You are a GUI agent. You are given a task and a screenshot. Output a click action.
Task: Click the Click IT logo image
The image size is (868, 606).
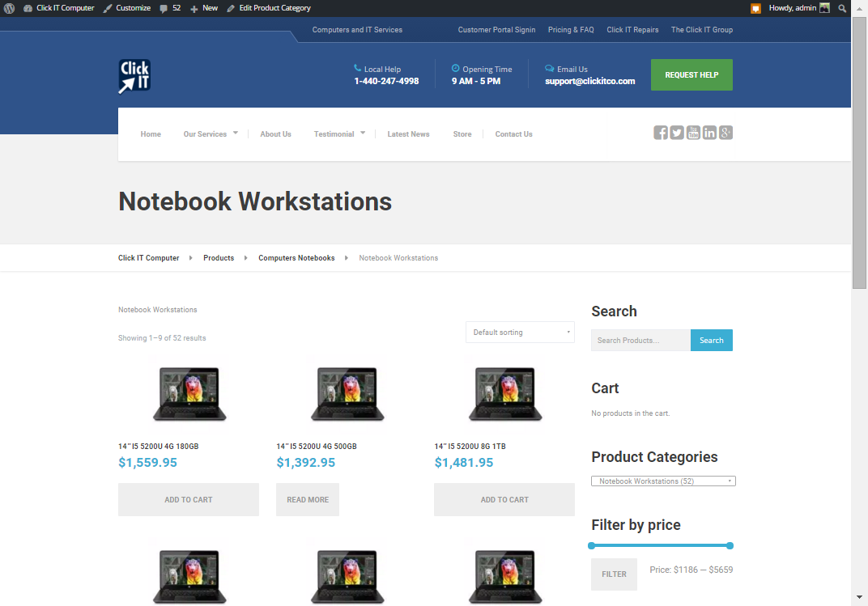click(134, 76)
